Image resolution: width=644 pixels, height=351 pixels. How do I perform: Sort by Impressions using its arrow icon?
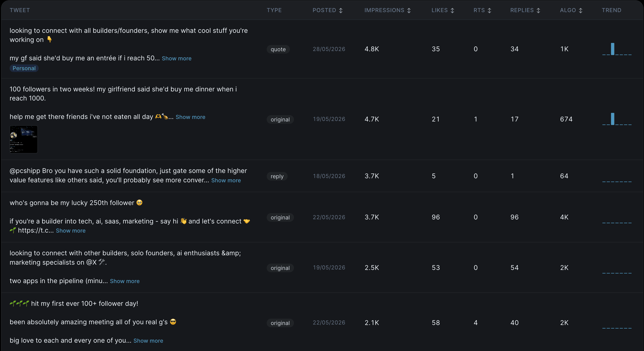pyautogui.click(x=409, y=10)
